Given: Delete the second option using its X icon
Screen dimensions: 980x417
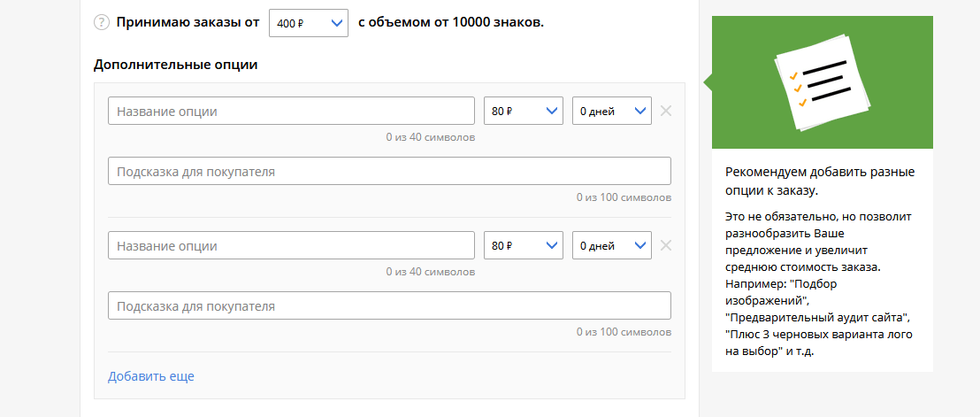Looking at the screenshot, I should 666,245.
